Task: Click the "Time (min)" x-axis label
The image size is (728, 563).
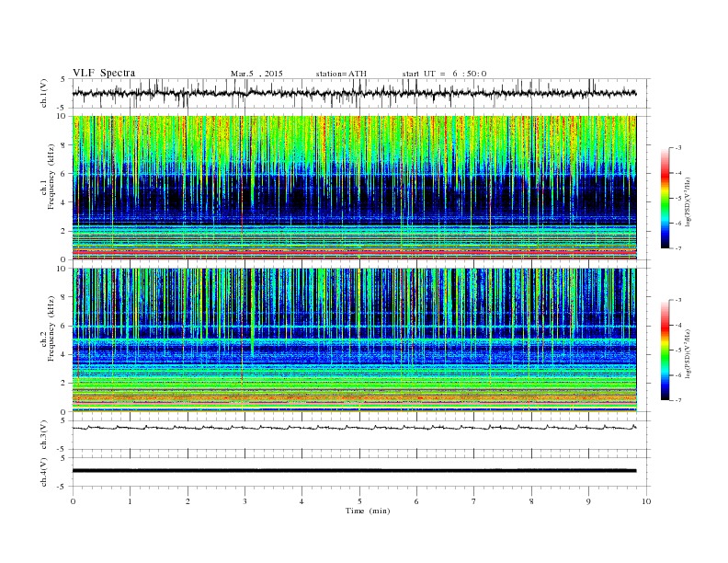Action: click(x=368, y=511)
